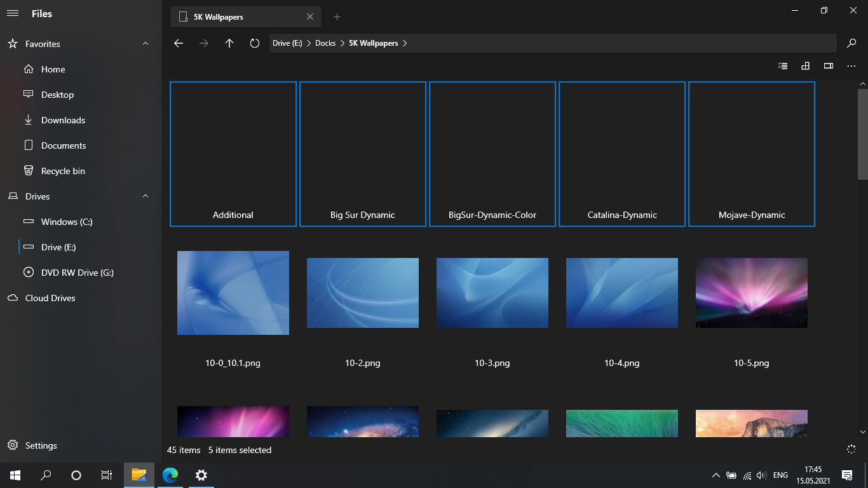Collapse the Drives section
The width and height of the screenshot is (868, 488).
coord(145,196)
